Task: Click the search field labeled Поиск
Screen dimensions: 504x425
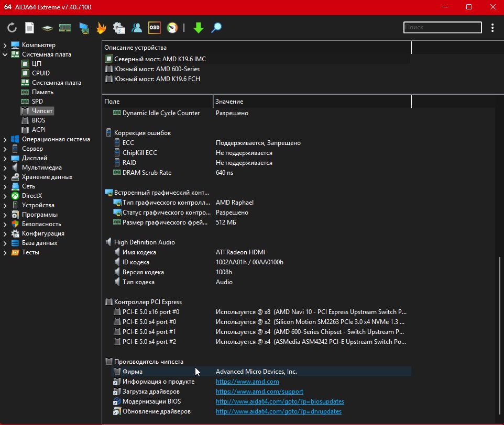Action: [443, 27]
